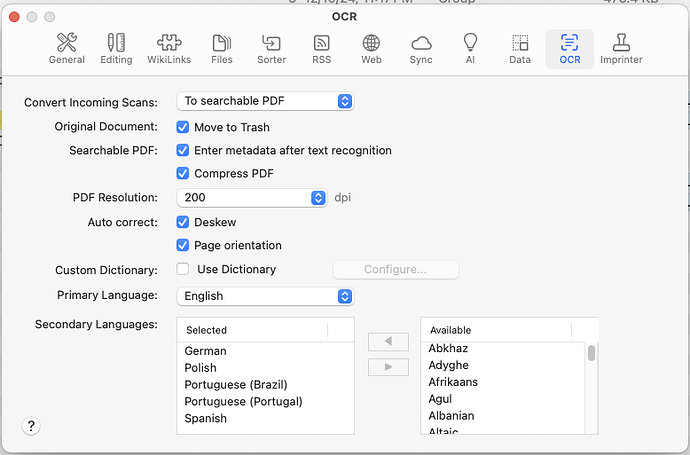Select the Sorter preferences icon

[x=271, y=48]
